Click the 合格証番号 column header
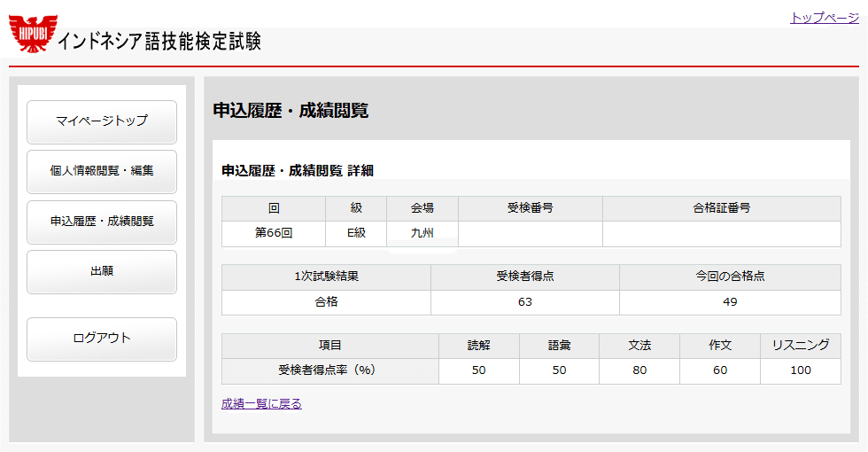 point(722,208)
